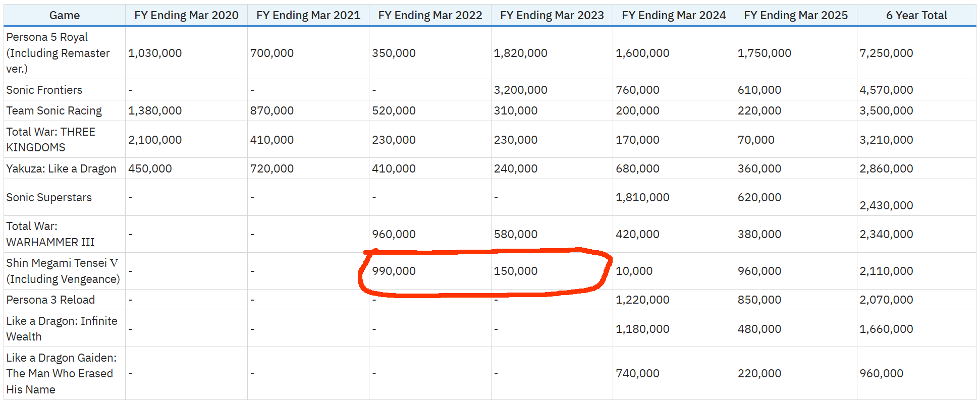Click THREE KINGDOMS' 70,000 value
This screenshot has height=401, width=980.
point(756,140)
